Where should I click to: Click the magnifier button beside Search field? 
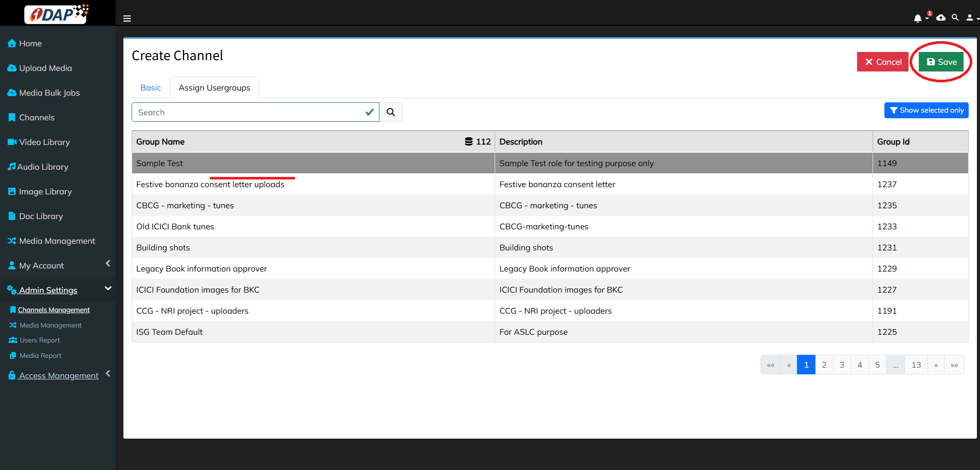point(391,112)
